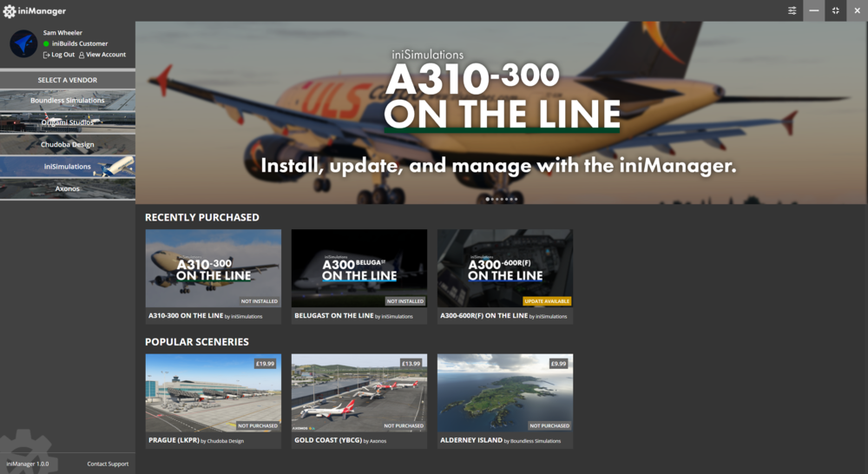Open the settings sliders icon in title bar

click(792, 10)
